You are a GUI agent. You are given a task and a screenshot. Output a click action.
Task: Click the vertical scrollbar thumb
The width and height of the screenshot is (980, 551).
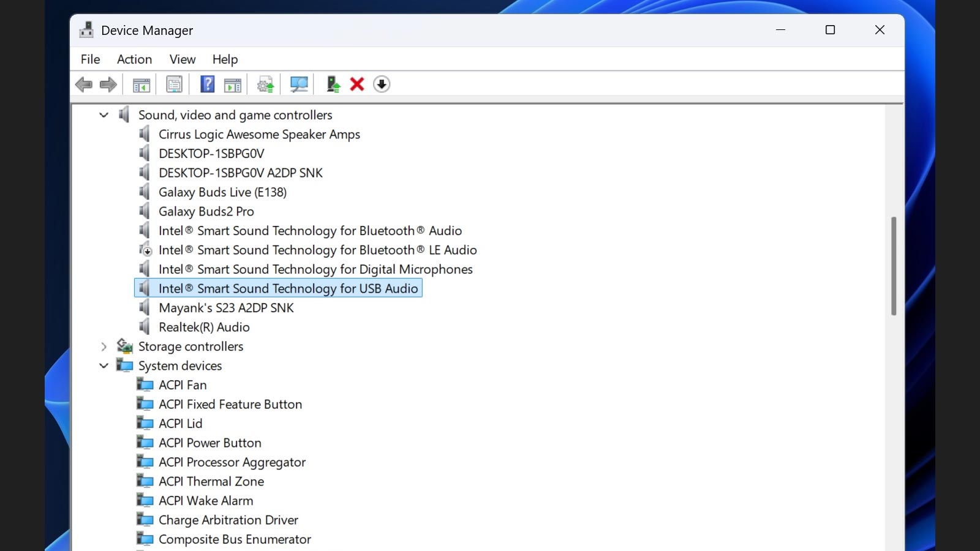pyautogui.click(x=894, y=266)
